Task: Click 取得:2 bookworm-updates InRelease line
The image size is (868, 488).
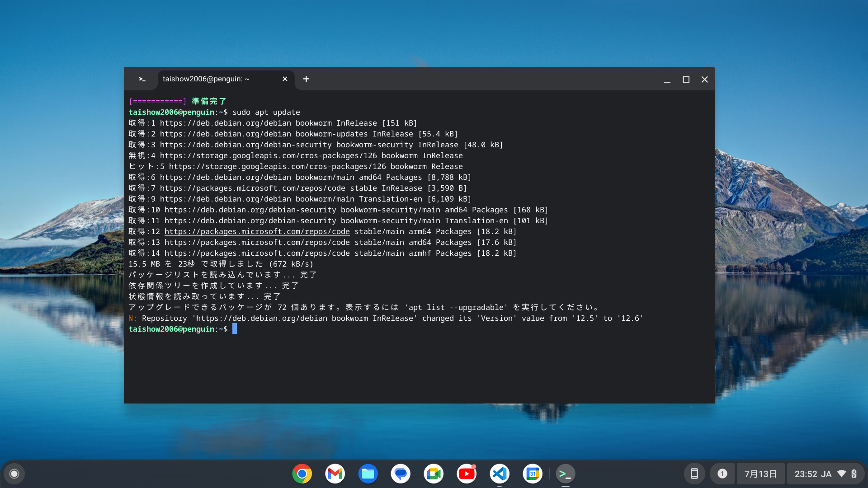Action: 293,134
